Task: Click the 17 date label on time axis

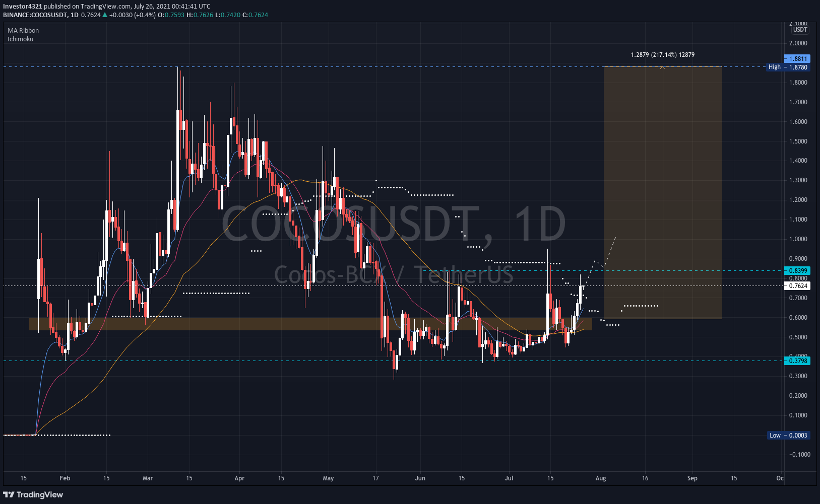Action: 376,478
